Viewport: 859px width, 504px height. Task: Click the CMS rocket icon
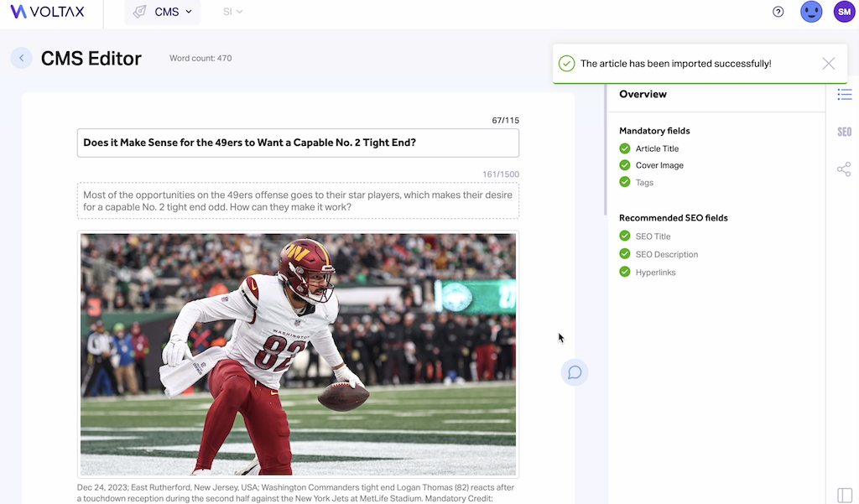point(140,12)
